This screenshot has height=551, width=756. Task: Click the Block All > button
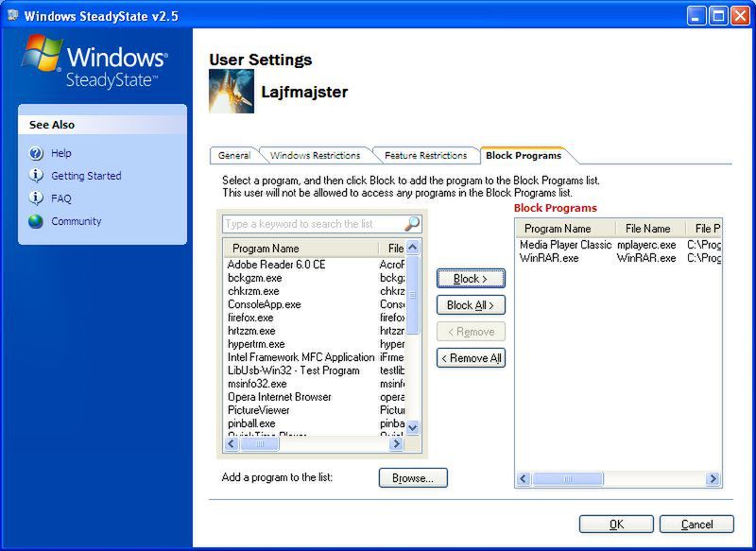(471, 305)
